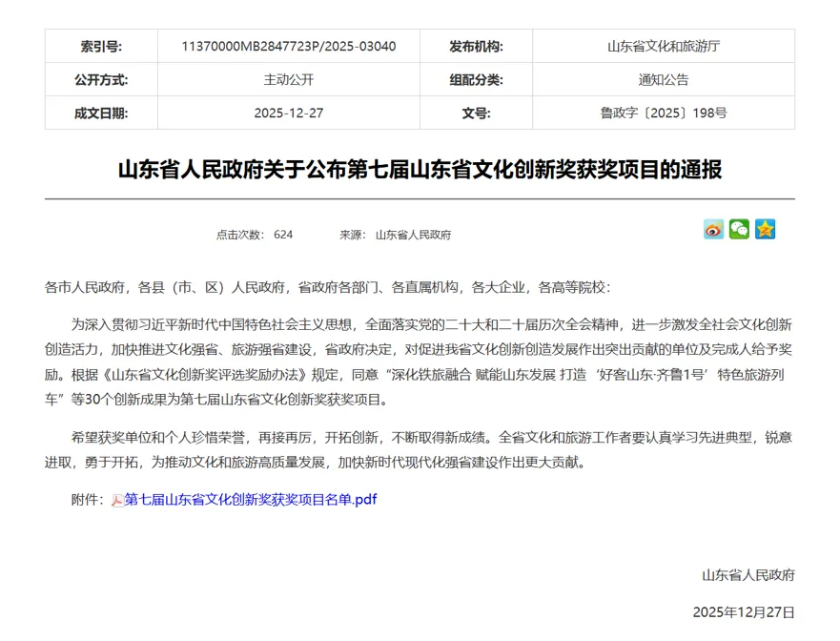Select 山东省文化和旅游厅 cell

[664, 46]
